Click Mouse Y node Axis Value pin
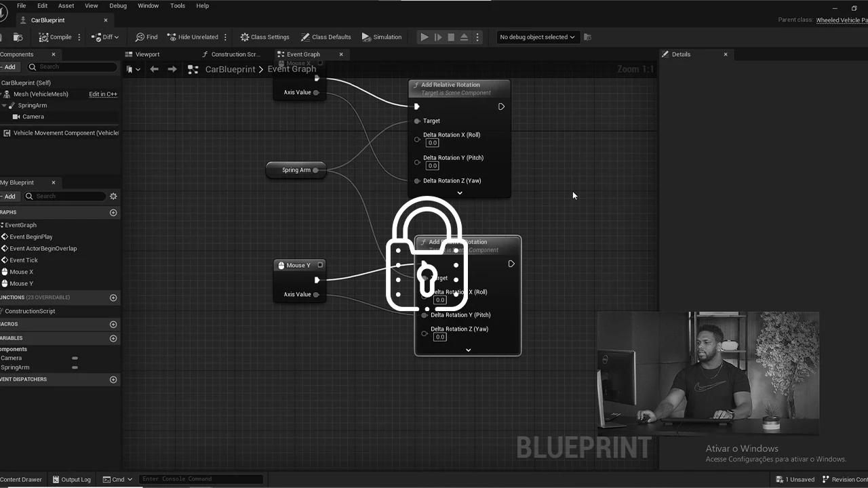This screenshot has width=868, height=488. click(x=316, y=294)
